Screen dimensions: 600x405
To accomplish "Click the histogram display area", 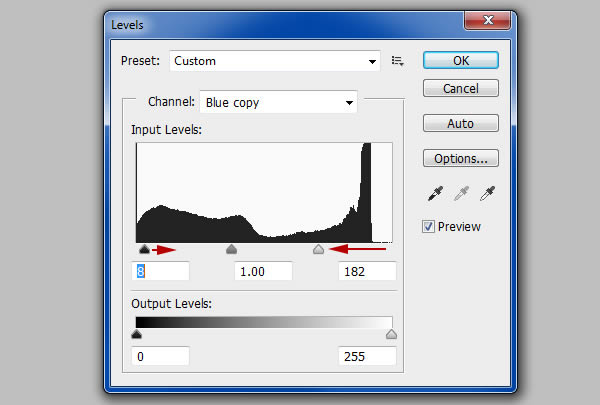I will [264, 193].
